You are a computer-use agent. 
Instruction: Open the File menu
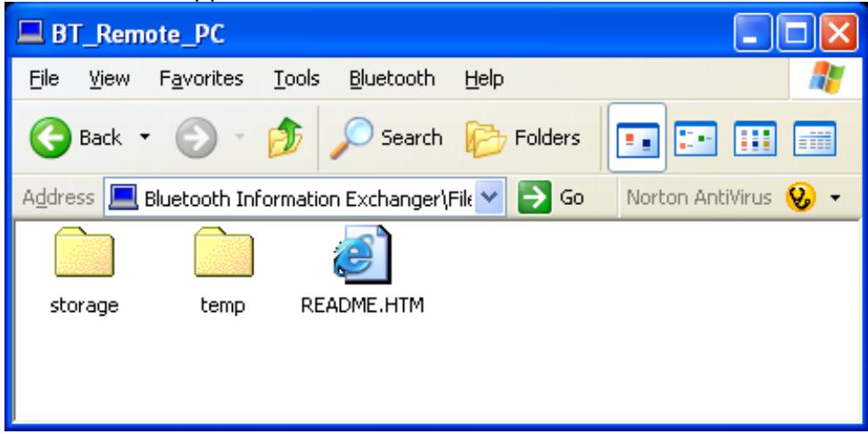point(45,78)
